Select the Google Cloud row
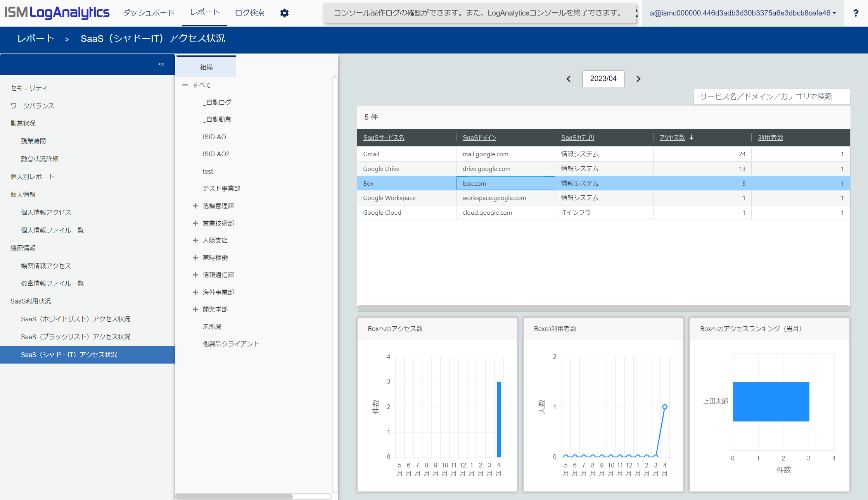This screenshot has height=500, width=868. [x=603, y=212]
